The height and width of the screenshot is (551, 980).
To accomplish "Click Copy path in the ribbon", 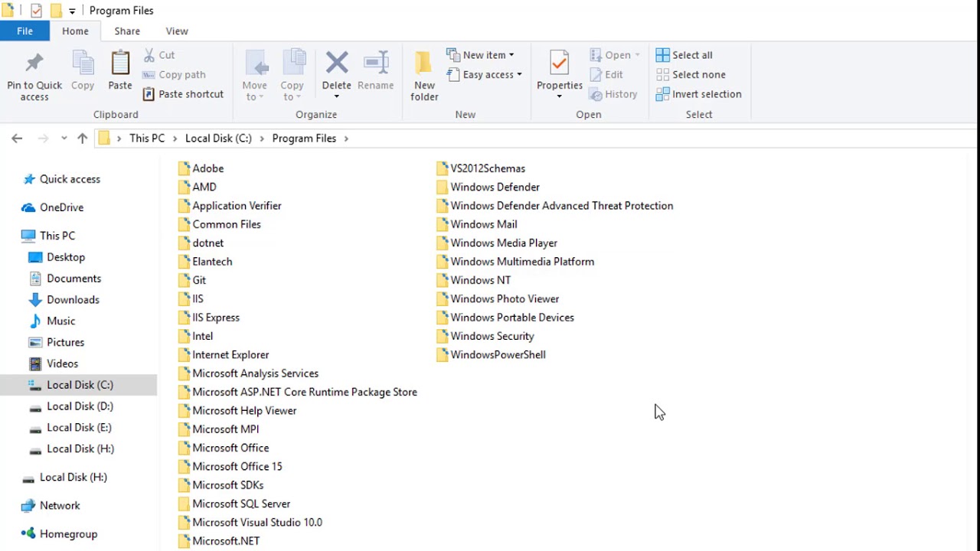I will (x=175, y=74).
